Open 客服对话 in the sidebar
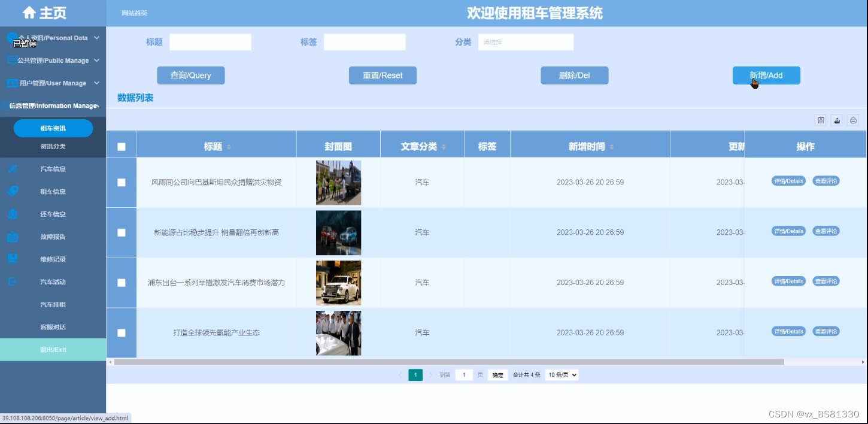The height and width of the screenshot is (424, 868). point(53,327)
